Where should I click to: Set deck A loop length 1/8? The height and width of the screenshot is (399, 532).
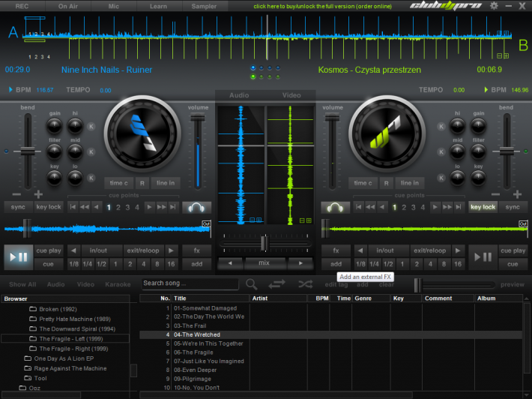click(x=73, y=264)
